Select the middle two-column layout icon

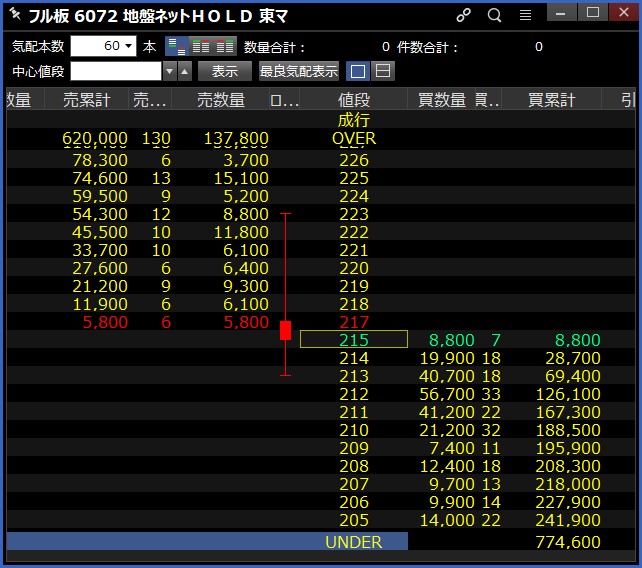[x=201, y=46]
